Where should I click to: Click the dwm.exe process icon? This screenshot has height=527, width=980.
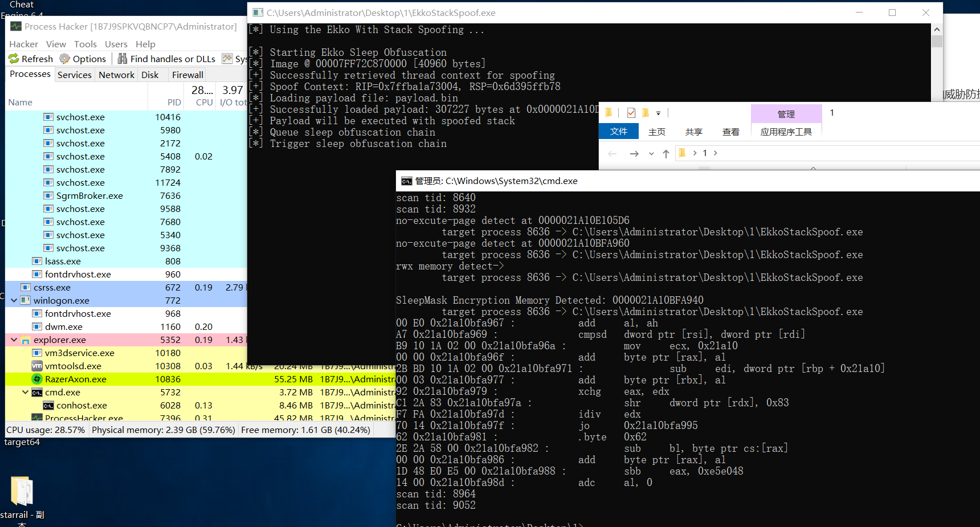point(37,326)
